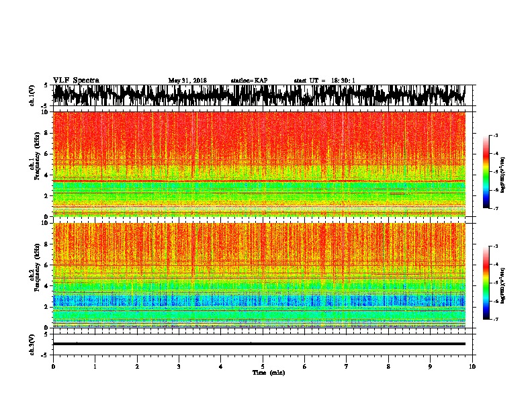Click tick label 2 on the Time axis
This screenshot has height=411, width=532.
point(137,367)
